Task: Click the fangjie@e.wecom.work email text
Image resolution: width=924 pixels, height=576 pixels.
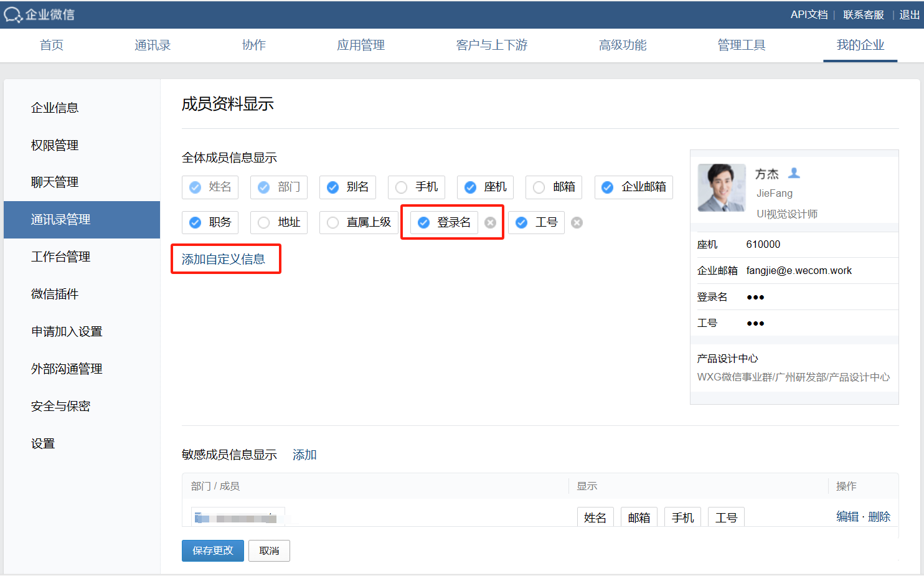Action: pos(799,271)
